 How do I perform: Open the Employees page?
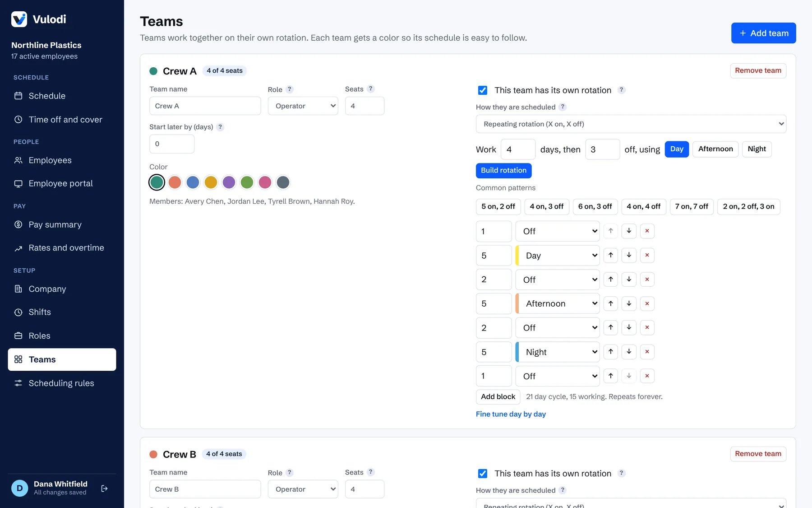[62, 160]
